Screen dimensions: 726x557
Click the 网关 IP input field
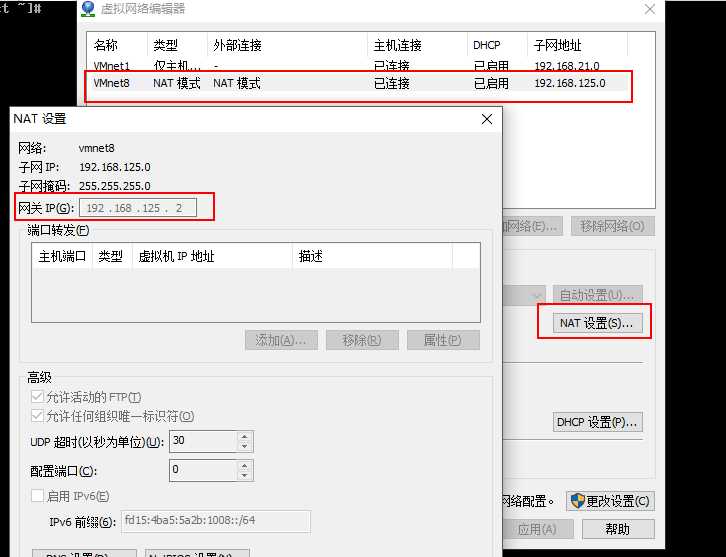(x=138, y=208)
